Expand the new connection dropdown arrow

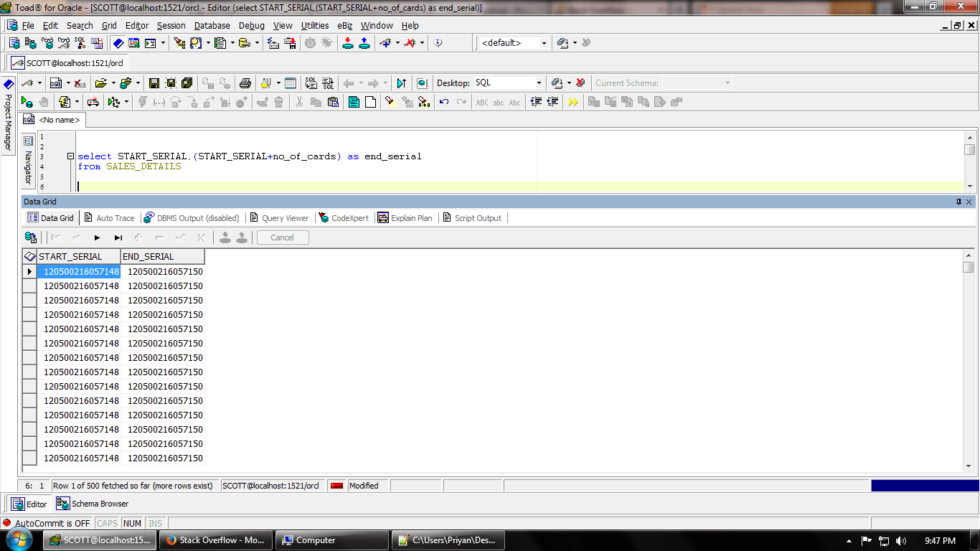pos(39,83)
